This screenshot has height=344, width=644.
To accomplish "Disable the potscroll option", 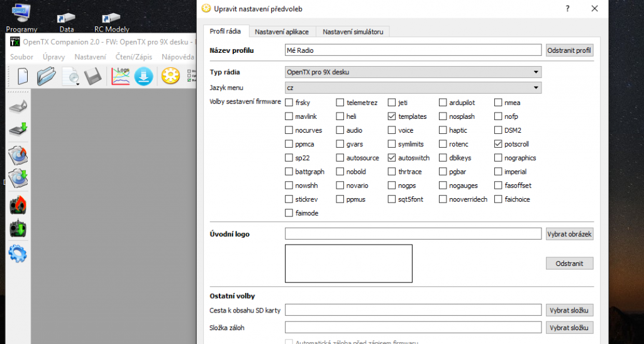I will (498, 144).
